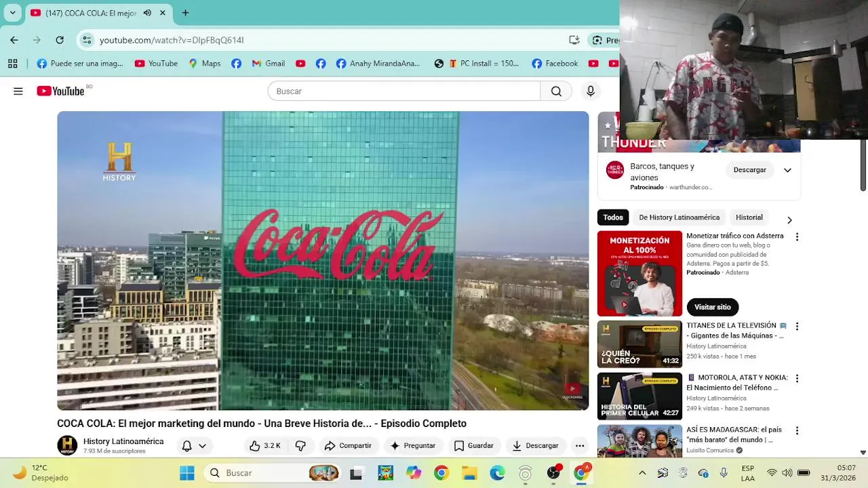Dislike the video with thumbs-down

tap(300, 445)
